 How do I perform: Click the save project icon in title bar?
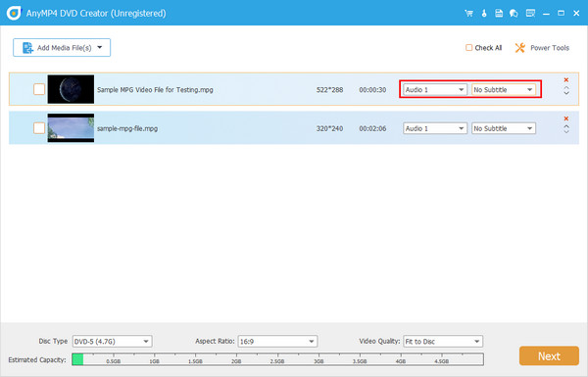tap(499, 13)
